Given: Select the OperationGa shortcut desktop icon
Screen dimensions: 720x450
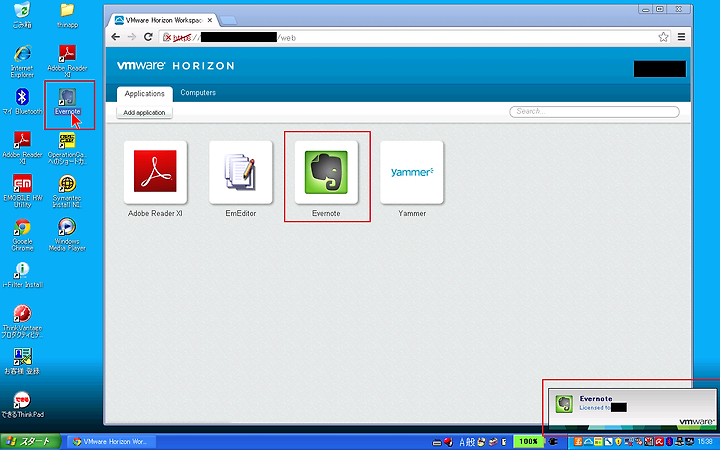Looking at the screenshot, I should 68,148.
